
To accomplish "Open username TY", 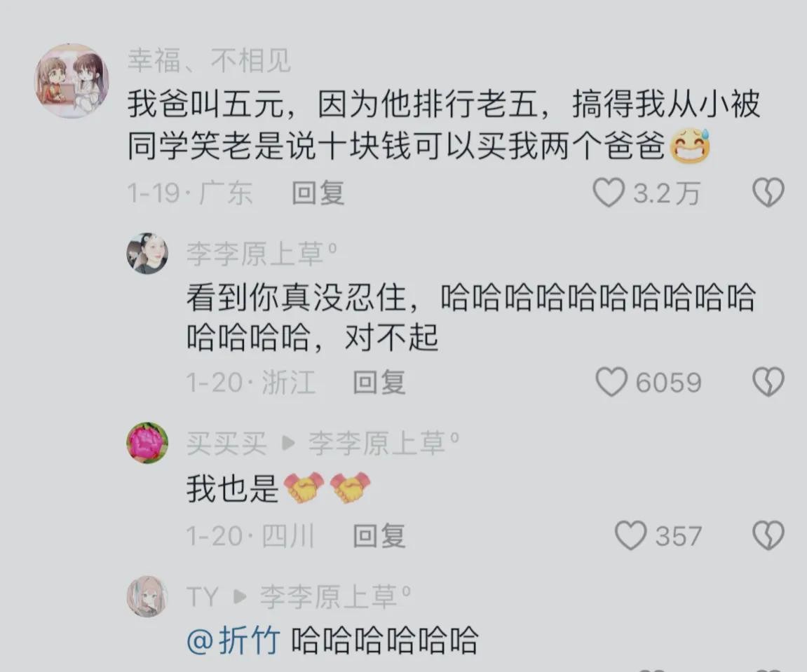I will point(202,597).
